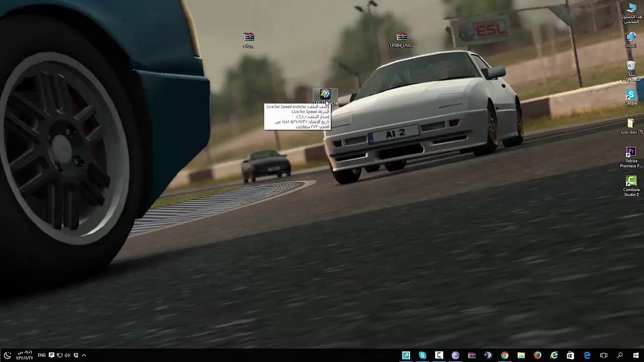
Task: Open the Camtasia recorder taskbar icon
Action: 439,355
